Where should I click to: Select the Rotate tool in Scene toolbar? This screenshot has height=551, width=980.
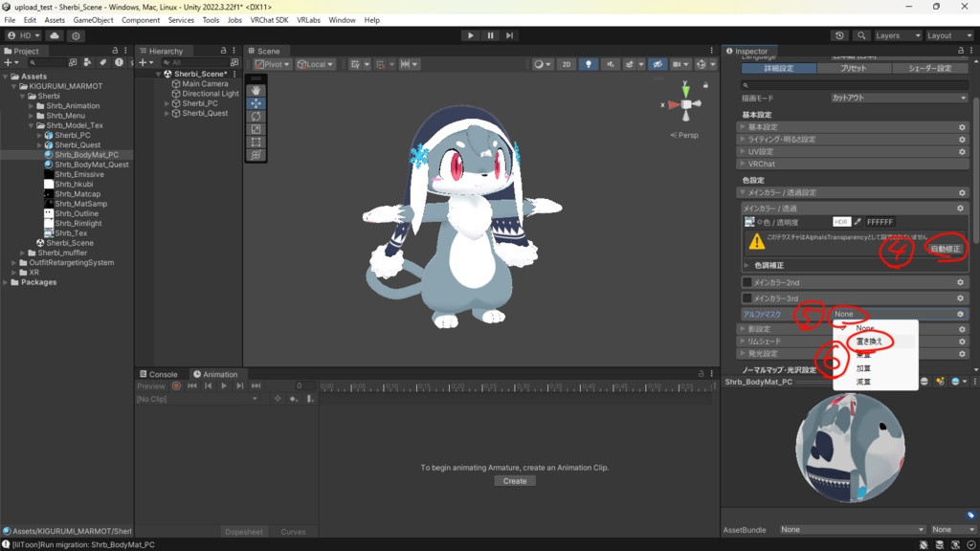[x=256, y=116]
